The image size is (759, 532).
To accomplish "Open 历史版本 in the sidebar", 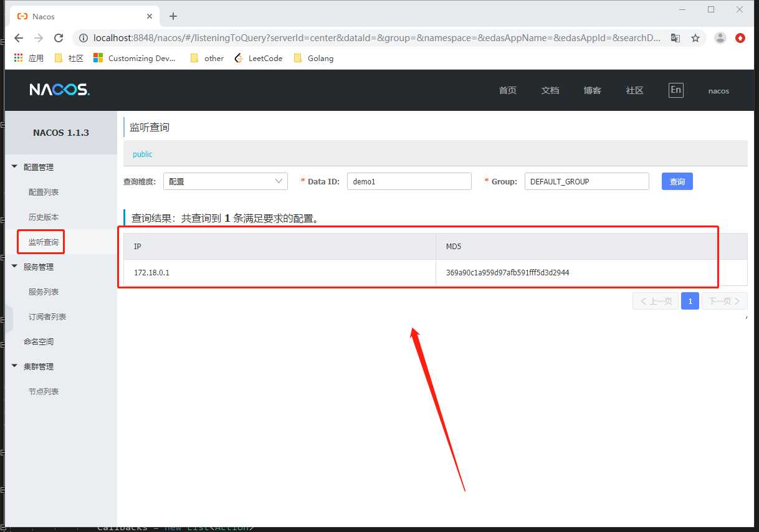I will 44,217.
